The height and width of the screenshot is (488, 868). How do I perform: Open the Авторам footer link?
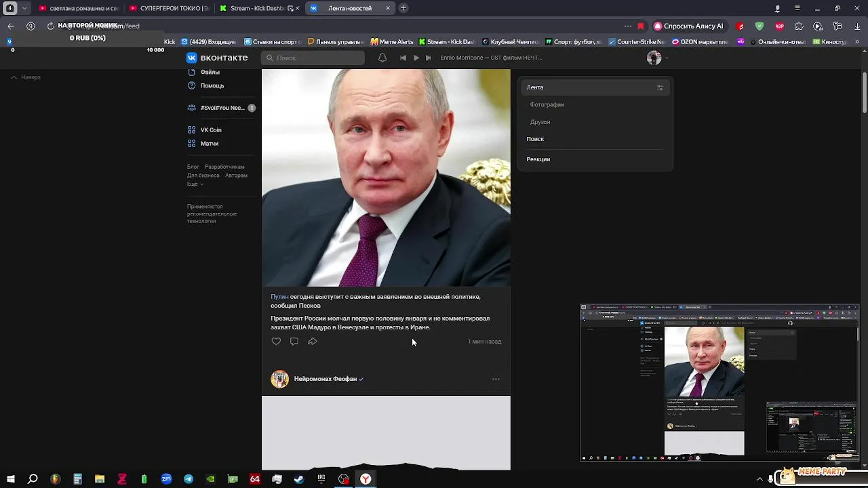(236, 176)
